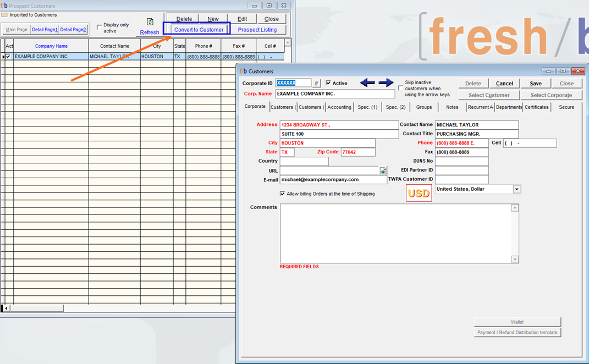589x364 pixels.
Task: Check Display only active option
Action: (99, 27)
